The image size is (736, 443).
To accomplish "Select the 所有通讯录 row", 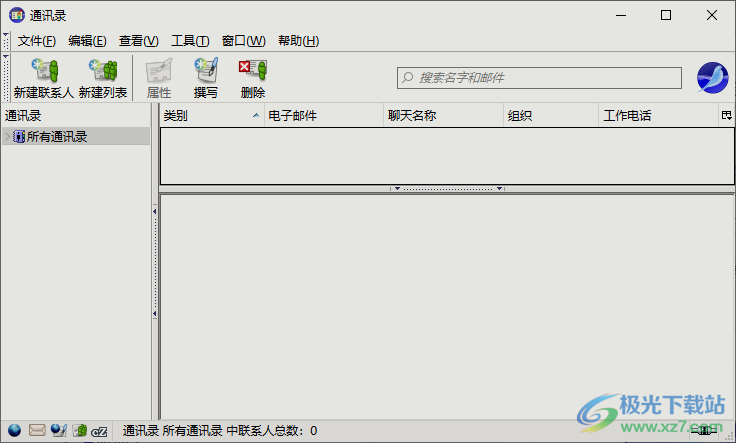I will coord(76,137).
